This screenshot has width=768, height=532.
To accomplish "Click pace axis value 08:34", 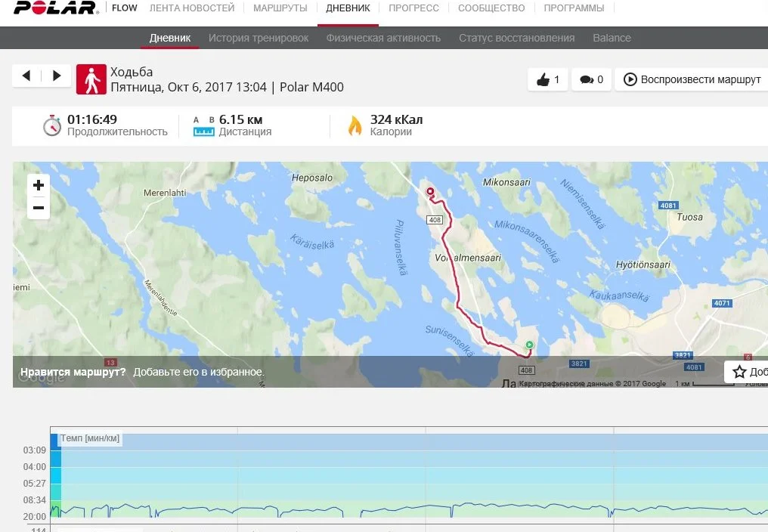I will [34, 500].
